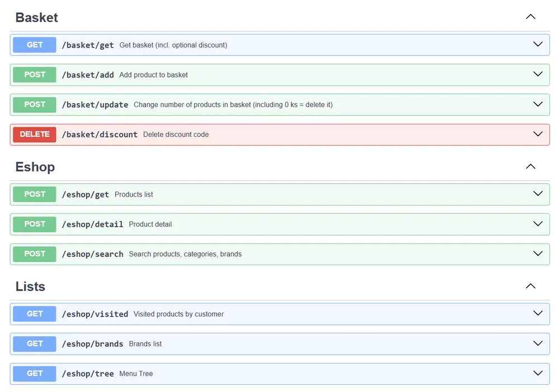
Task: Open the /eshop/get endpoint path
Action: tap(85, 195)
